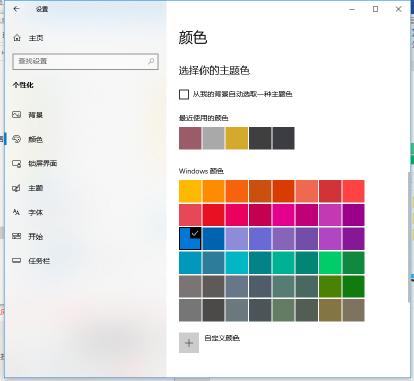Go back with the arrow icon

click(x=16, y=9)
